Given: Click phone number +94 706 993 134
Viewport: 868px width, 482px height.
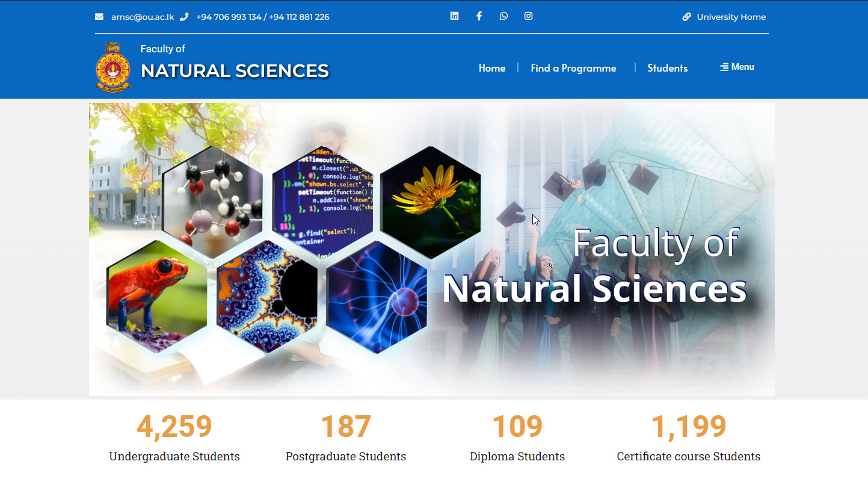Looking at the screenshot, I should [x=229, y=17].
